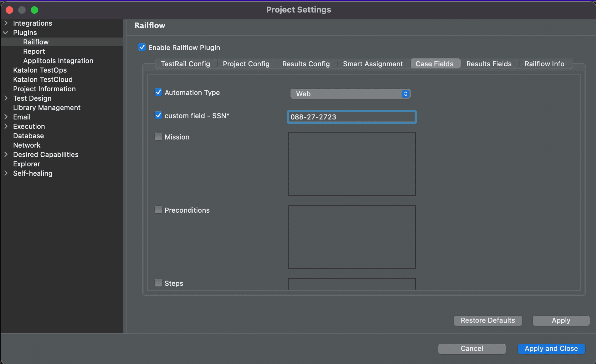
Task: Expand the Desired Capabilities tree node
Action: tap(6, 154)
